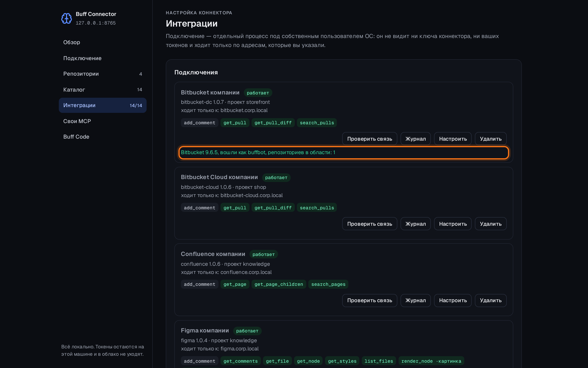Click 'ходит только к: confluence.corp.local' line
This screenshot has width=588, height=368.
[x=226, y=272]
